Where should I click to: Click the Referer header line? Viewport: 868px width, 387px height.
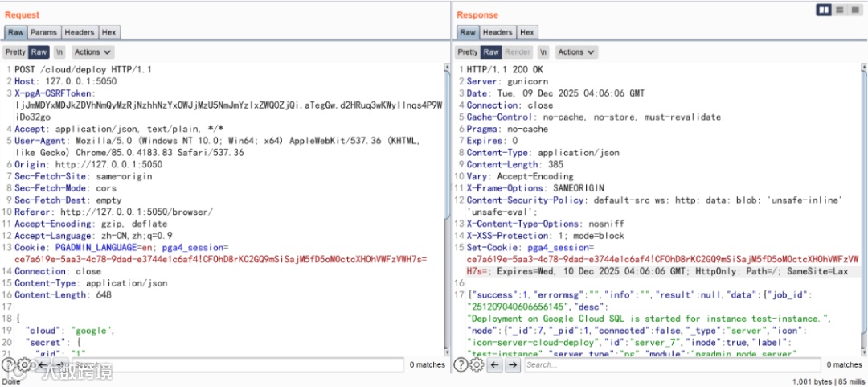coord(113,212)
